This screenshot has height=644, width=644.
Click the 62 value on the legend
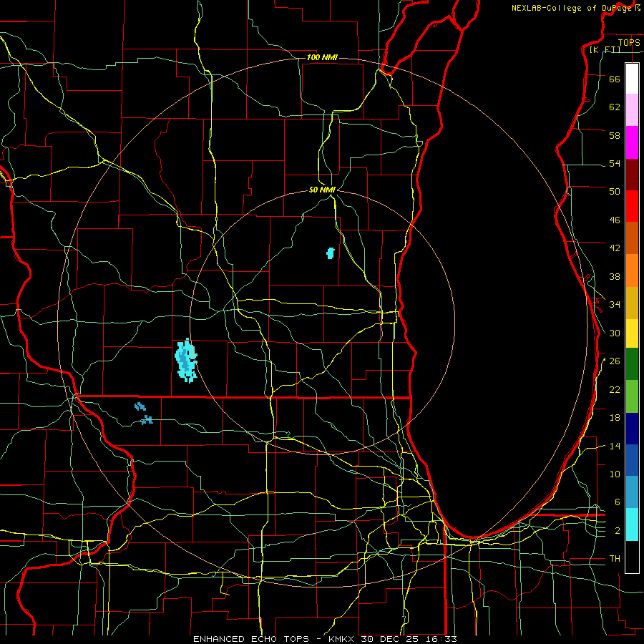(615, 107)
